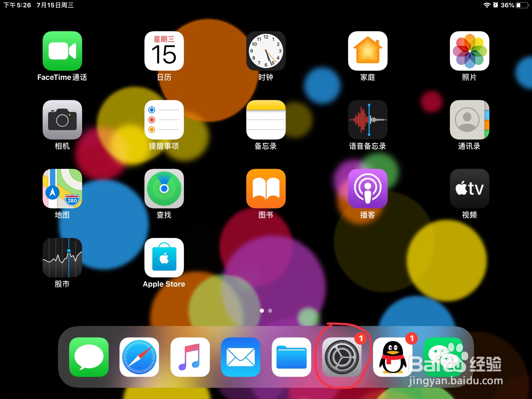Tap the 提醒事项 label text

coord(164,146)
